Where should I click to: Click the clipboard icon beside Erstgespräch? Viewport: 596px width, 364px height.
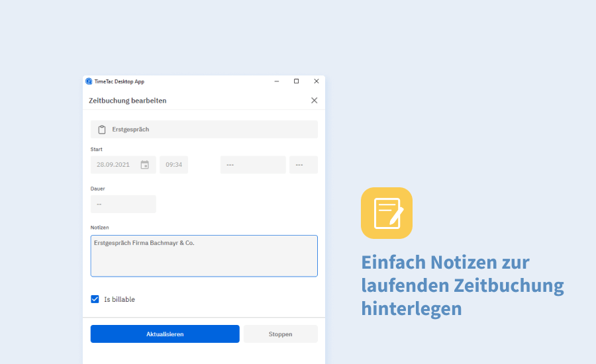pos(102,130)
